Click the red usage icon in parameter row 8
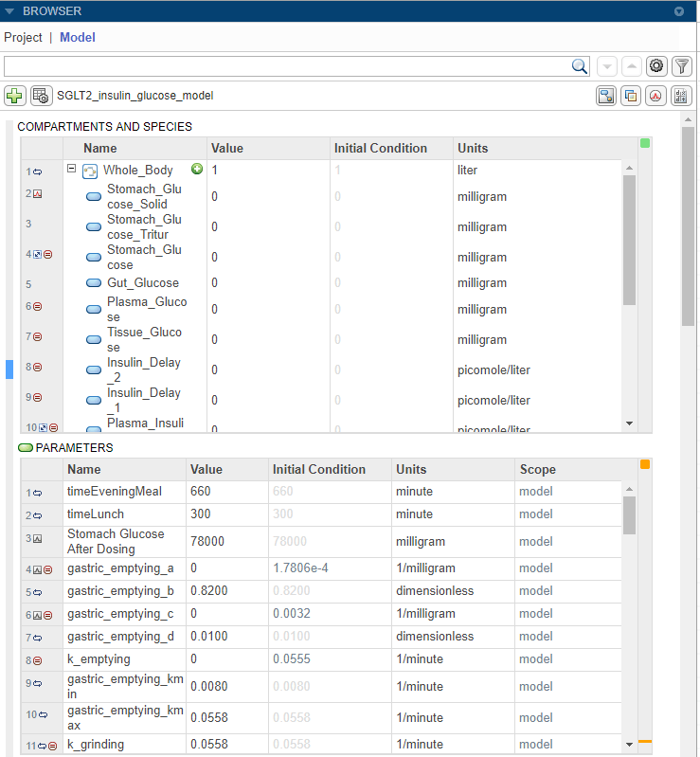Viewport: 700px width, 757px height. [38, 661]
